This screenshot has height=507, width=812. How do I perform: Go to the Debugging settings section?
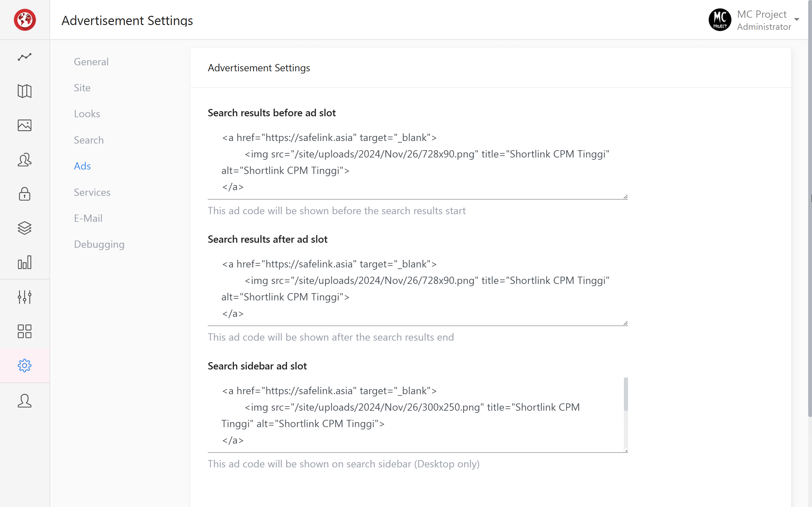point(99,244)
